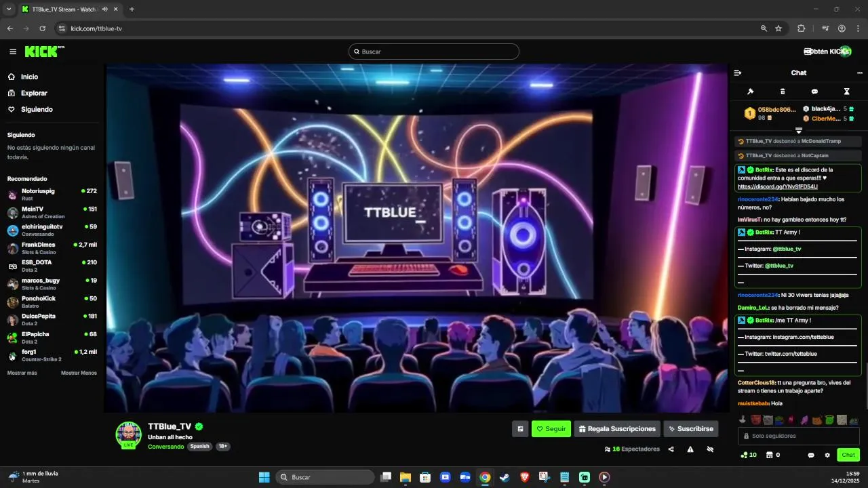The height and width of the screenshot is (488, 868).
Task: Select the red face emote in the emote row
Action: [755, 420]
